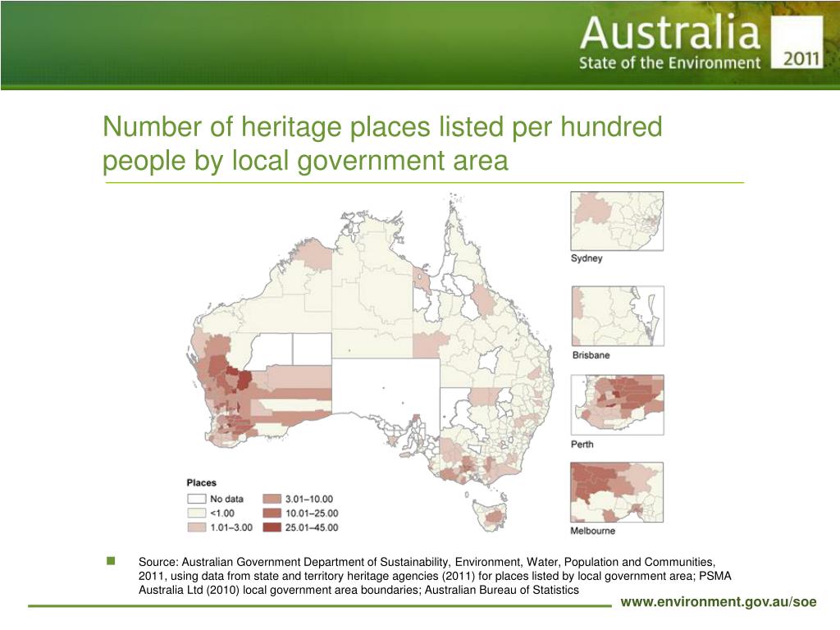Image resolution: width=840 pixels, height=630 pixels.
Task: Select the Perth inset map
Action: pos(618,404)
